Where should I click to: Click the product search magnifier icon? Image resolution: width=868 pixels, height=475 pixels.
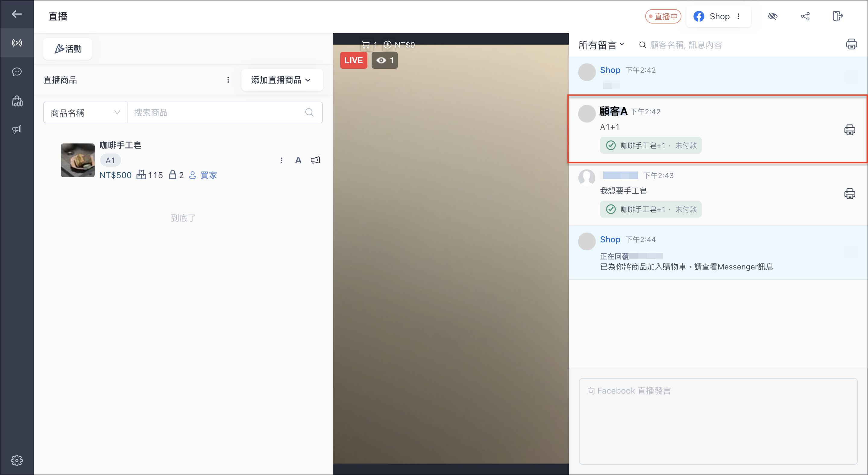click(309, 112)
